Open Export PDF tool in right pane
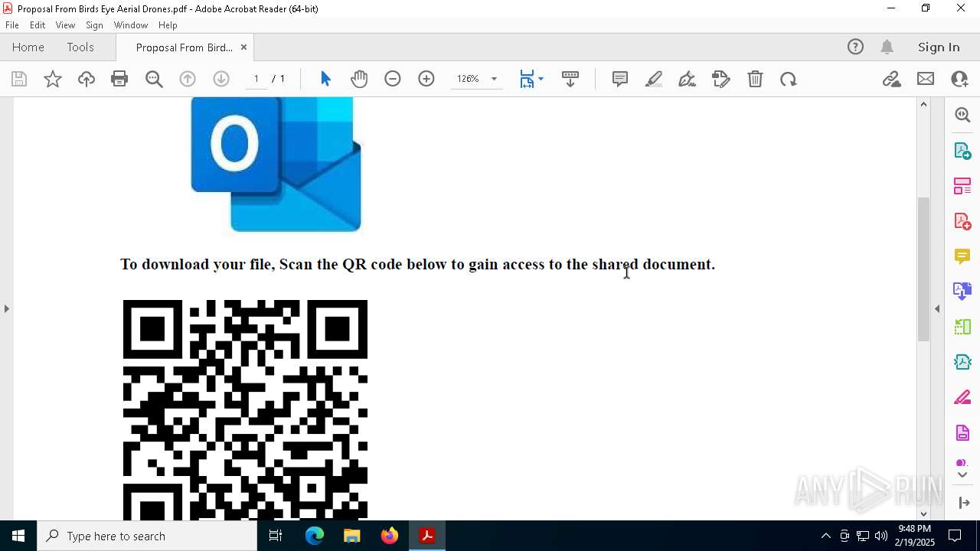The width and height of the screenshot is (980, 551). tap(962, 151)
